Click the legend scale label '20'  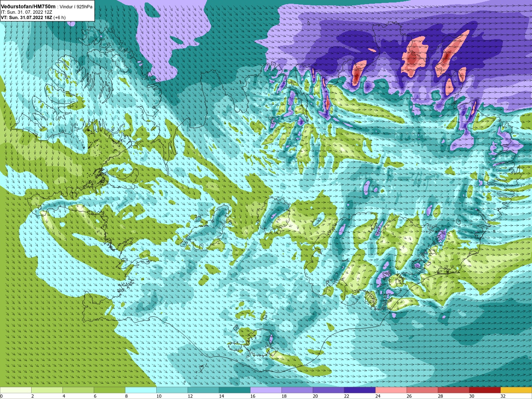pos(315,396)
